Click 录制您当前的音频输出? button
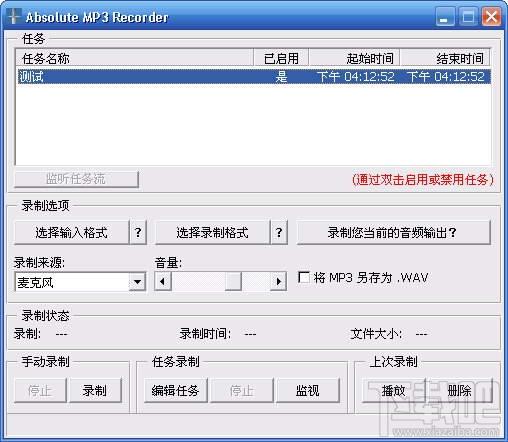508x442 pixels. tap(393, 232)
